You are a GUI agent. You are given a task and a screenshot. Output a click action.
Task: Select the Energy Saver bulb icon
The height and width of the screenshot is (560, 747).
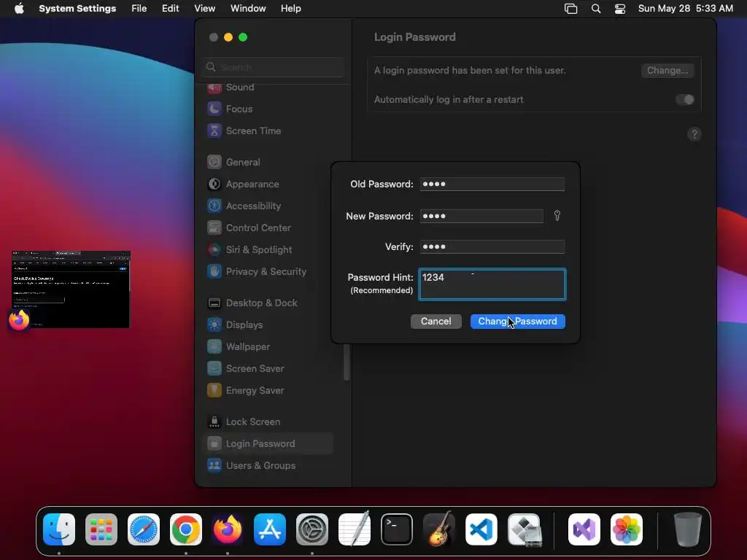(x=214, y=391)
